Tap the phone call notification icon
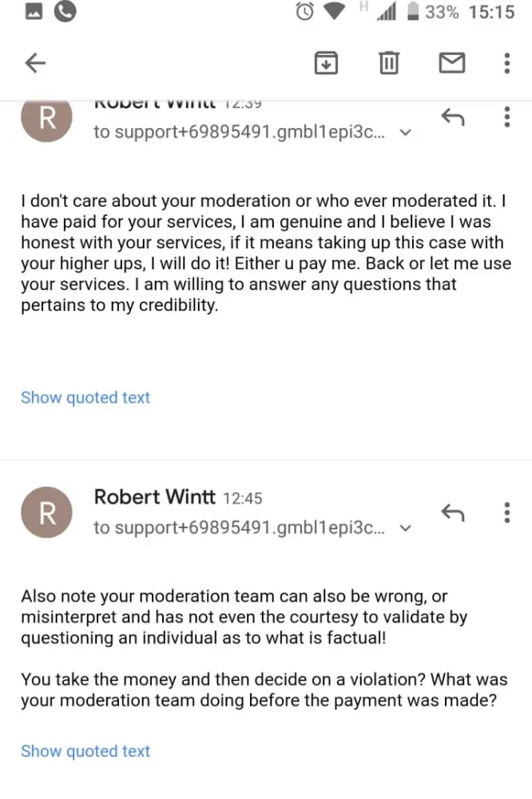This screenshot has width=532, height=799. point(64,13)
